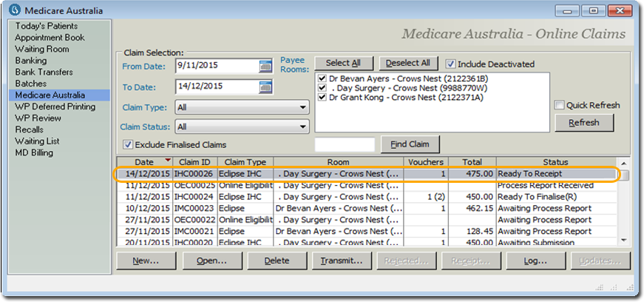
Task: Uncheck Dr Grant Kong payee room
Action: coord(322,97)
